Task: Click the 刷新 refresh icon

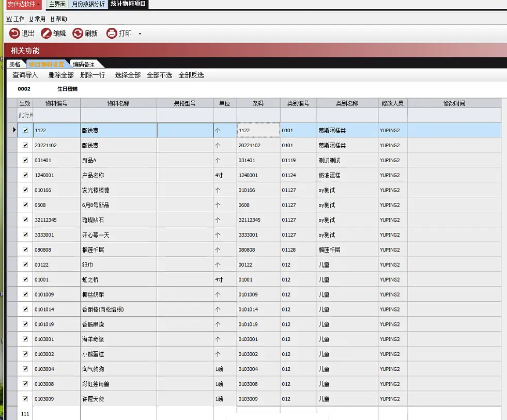Action: coord(78,33)
